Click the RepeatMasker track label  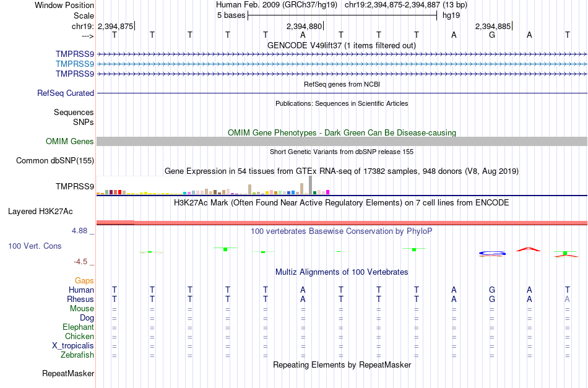pos(68,373)
